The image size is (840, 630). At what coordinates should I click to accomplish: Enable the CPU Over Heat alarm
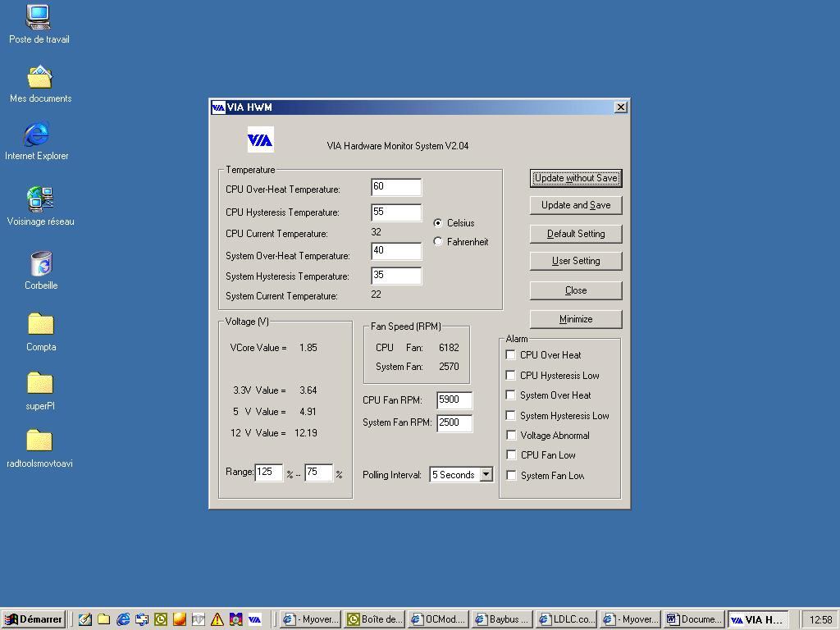pyautogui.click(x=511, y=354)
